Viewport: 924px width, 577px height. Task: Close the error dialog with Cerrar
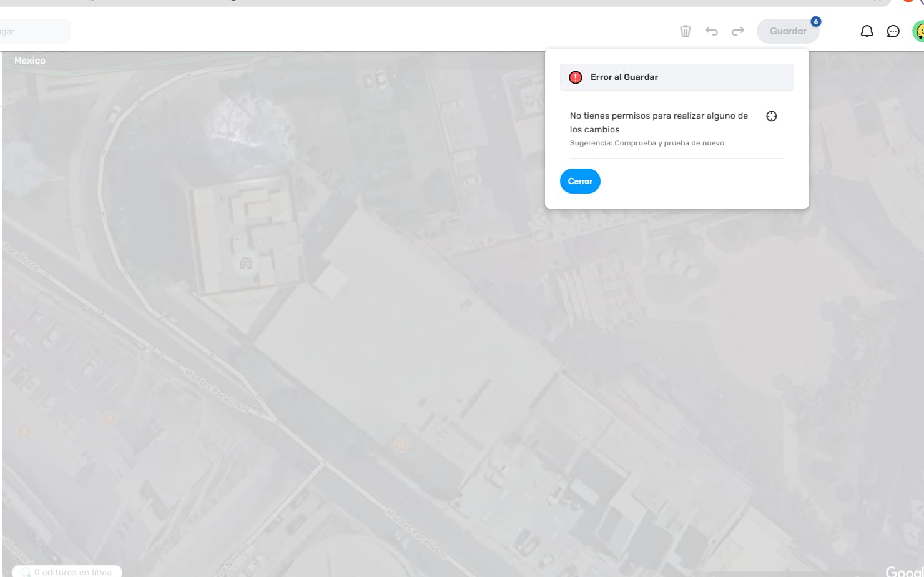(x=579, y=181)
